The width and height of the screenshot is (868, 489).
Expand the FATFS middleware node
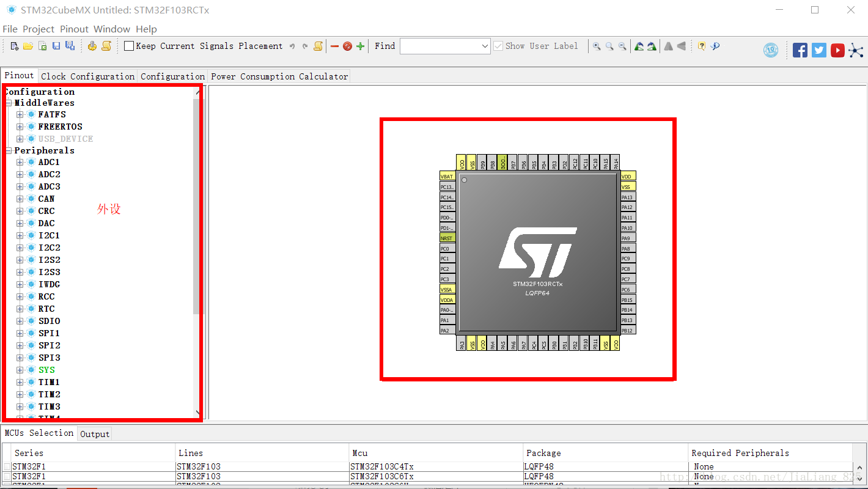click(20, 114)
